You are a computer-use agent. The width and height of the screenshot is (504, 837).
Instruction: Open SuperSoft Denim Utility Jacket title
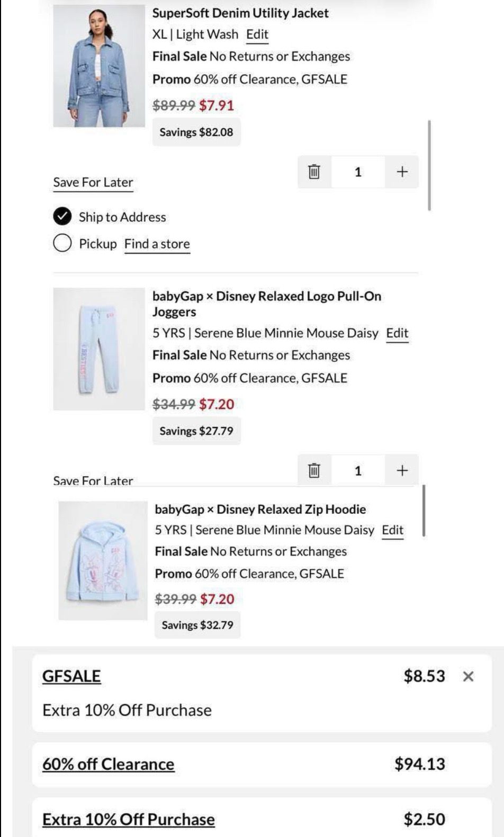pyautogui.click(x=240, y=13)
